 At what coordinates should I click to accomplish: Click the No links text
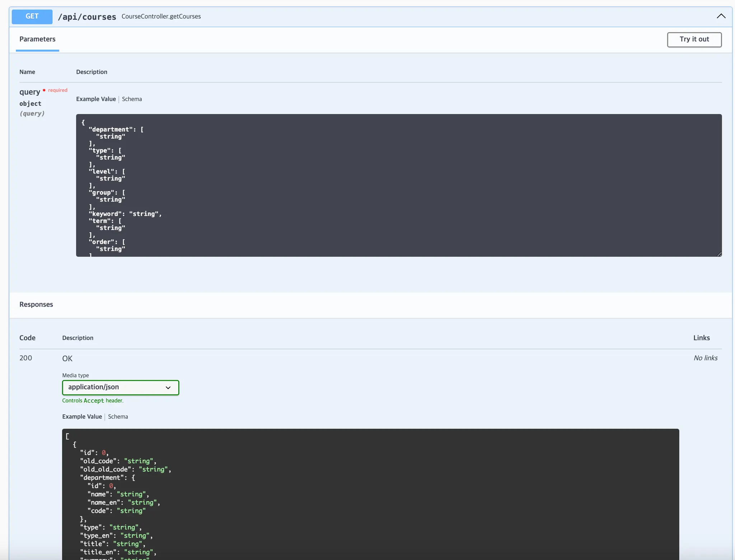tap(705, 358)
